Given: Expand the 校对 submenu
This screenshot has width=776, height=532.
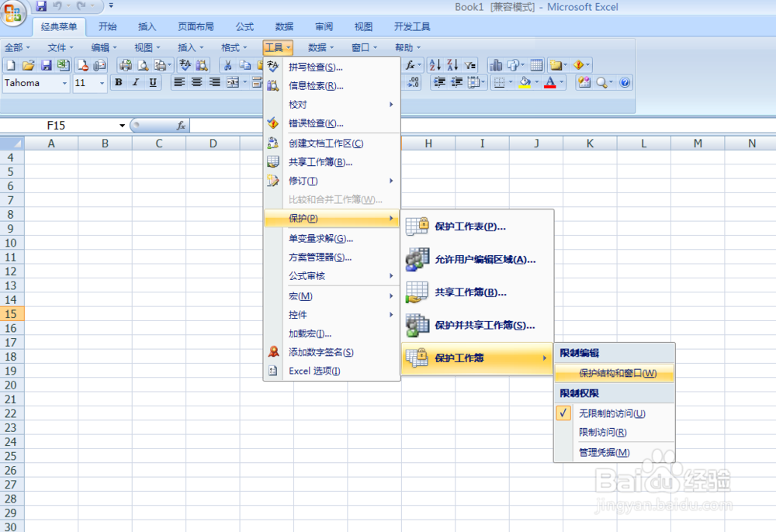Looking at the screenshot, I should pyautogui.click(x=331, y=105).
